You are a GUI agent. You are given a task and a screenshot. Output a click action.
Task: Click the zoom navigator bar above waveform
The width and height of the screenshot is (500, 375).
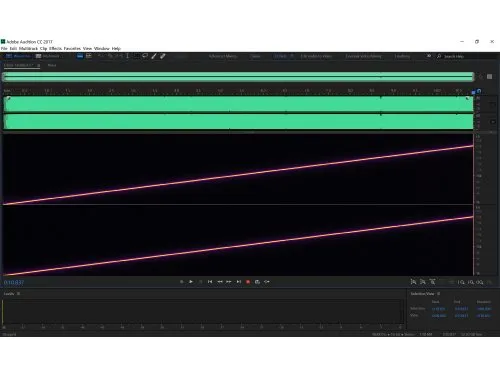[239, 77]
